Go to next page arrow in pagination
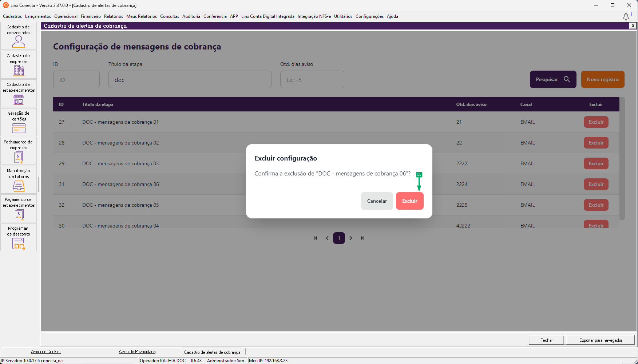 tap(351, 238)
